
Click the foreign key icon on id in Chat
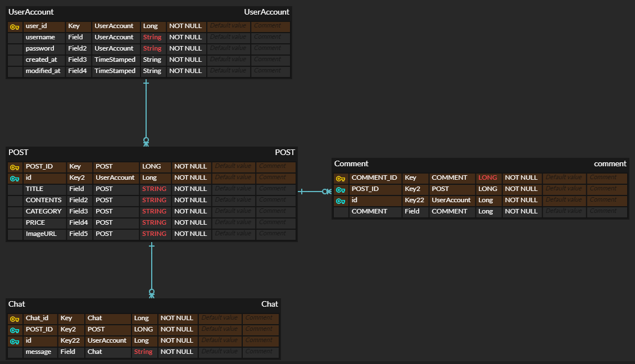point(15,340)
